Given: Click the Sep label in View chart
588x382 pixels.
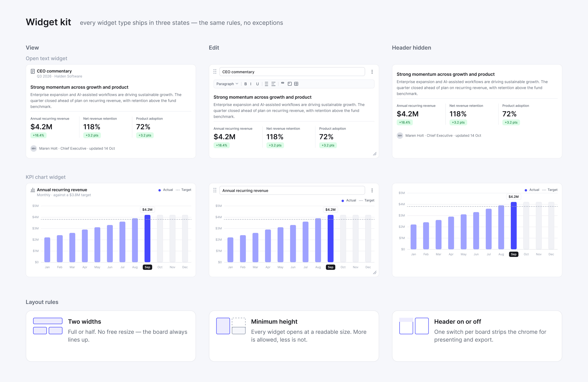Looking at the screenshot, I should pos(147,267).
